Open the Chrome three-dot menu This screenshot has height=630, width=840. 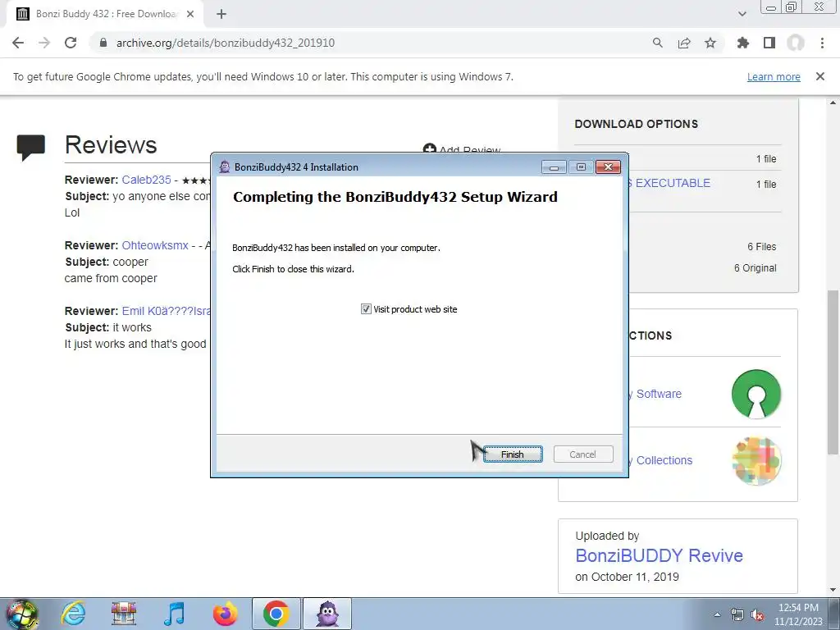coord(822,43)
